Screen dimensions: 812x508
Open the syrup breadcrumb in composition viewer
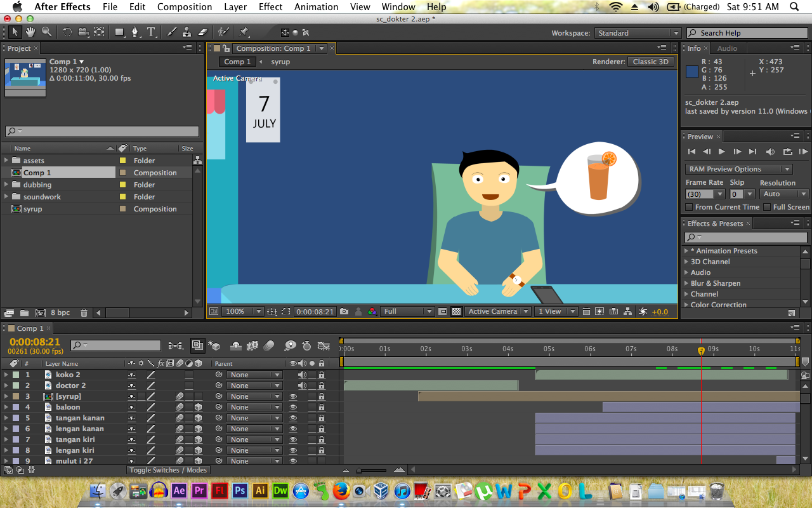click(280, 62)
